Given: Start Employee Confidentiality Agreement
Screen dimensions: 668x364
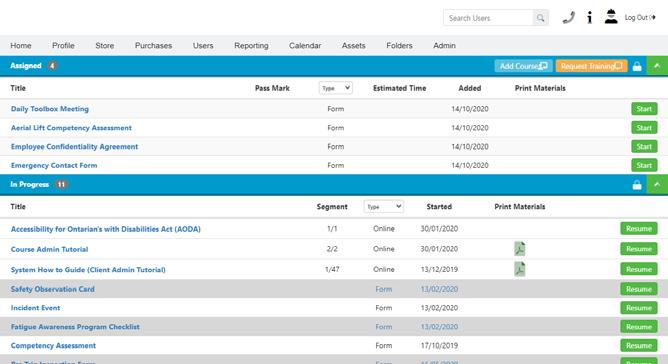Looking at the screenshot, I should point(644,146).
